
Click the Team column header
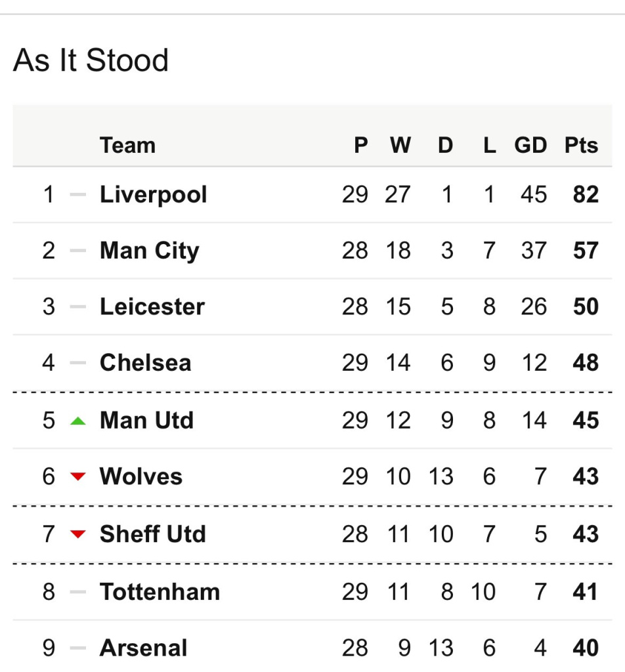127,145
